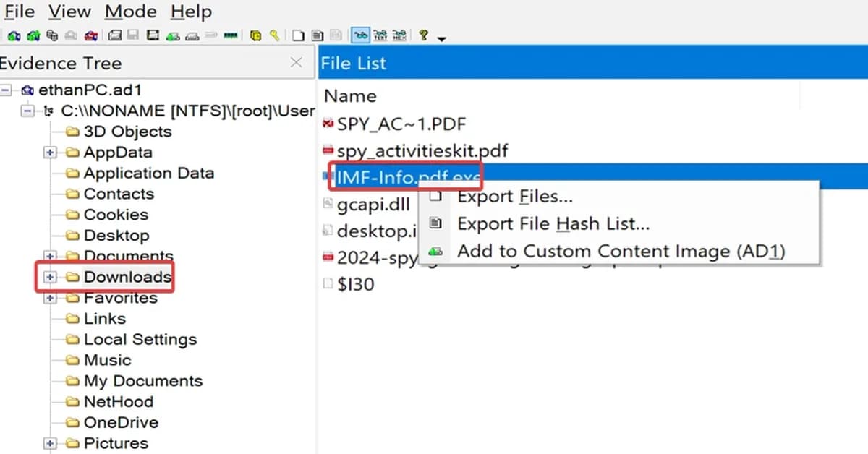Image resolution: width=868 pixels, height=454 pixels.
Task: Expand the AppData folder in Evidence Tree
Action: 51,153
